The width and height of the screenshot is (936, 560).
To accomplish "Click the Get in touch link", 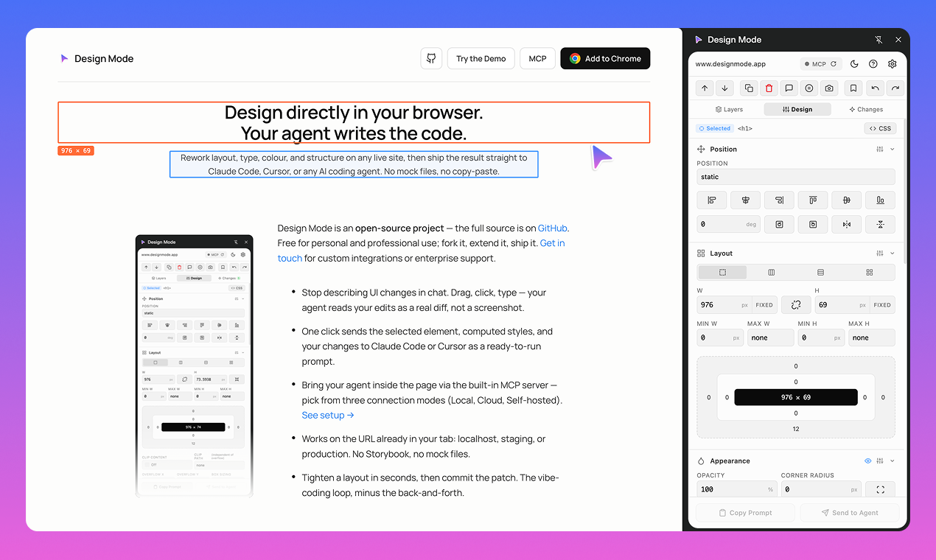I will click(x=422, y=251).
